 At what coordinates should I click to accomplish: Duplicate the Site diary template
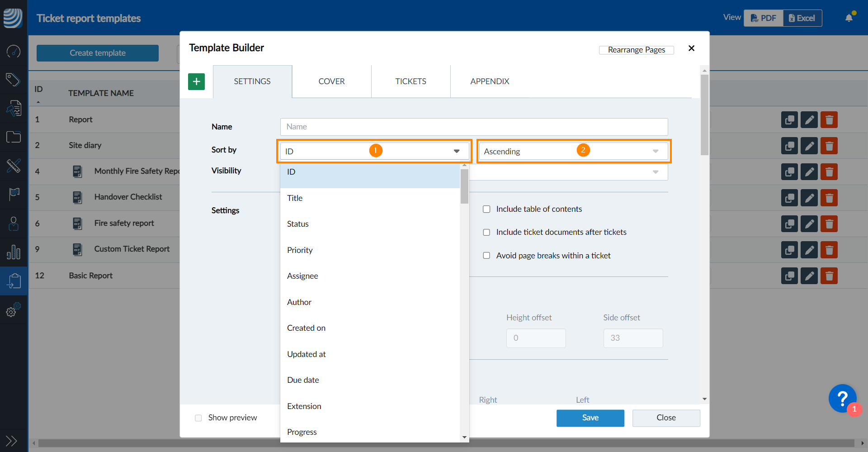coord(789,146)
